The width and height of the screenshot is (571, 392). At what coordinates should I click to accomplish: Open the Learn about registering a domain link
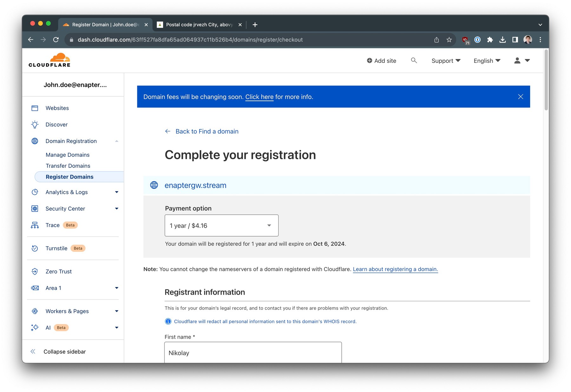pos(395,269)
